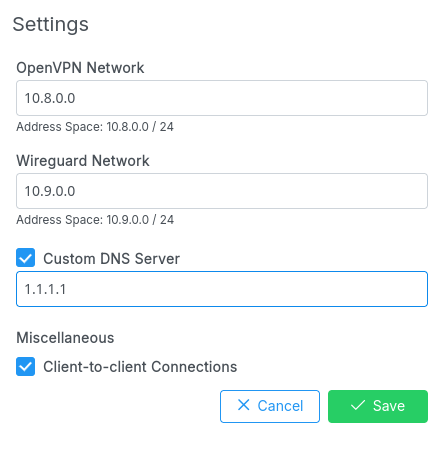Click the Settings heading
Screen dimensions: 444x451
(51, 24)
